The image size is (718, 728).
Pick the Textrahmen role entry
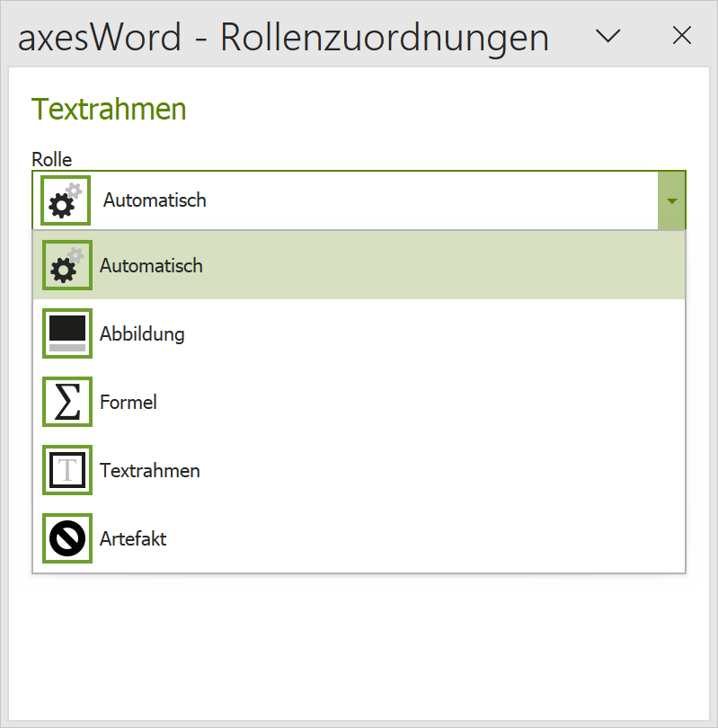pos(359,470)
